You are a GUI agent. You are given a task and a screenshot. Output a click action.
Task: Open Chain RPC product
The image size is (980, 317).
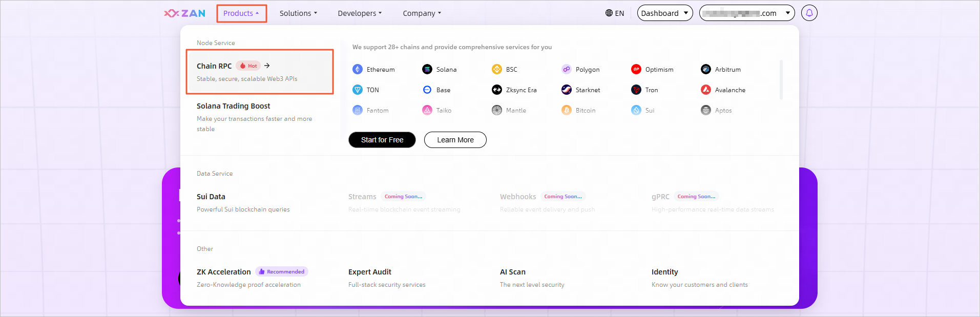pyautogui.click(x=260, y=72)
